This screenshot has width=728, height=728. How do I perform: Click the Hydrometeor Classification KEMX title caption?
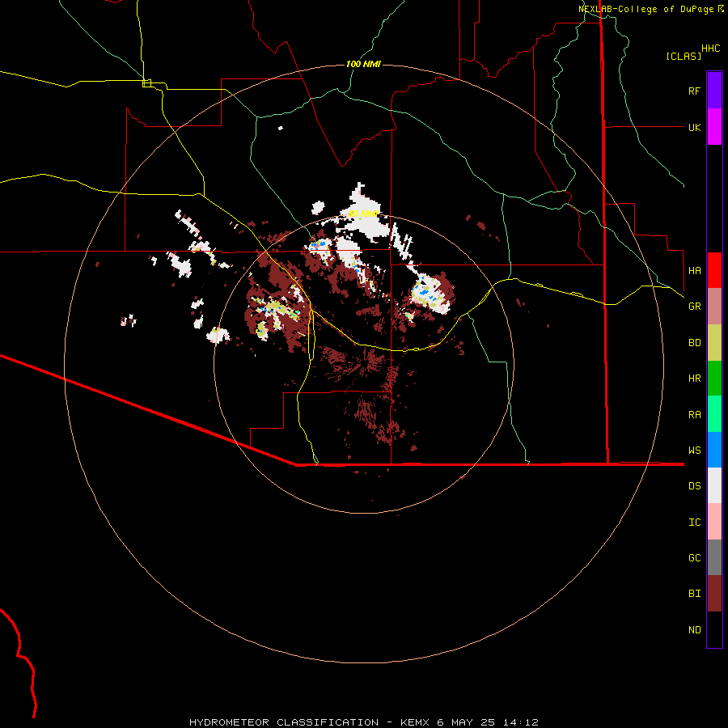(363, 722)
